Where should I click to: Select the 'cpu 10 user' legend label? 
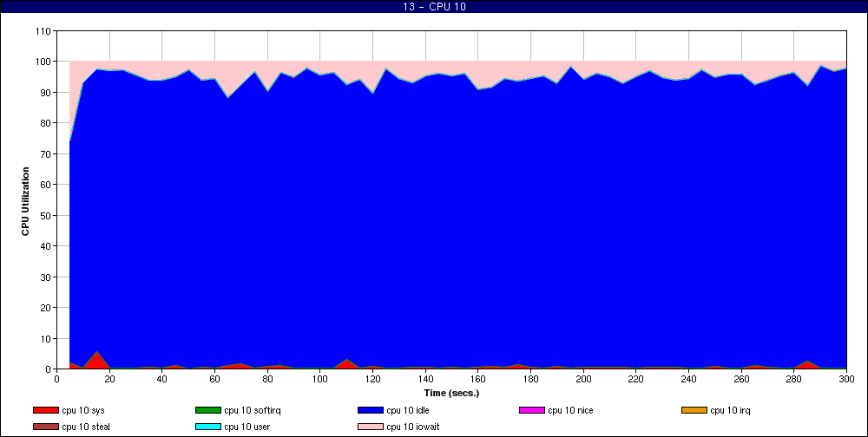247,427
